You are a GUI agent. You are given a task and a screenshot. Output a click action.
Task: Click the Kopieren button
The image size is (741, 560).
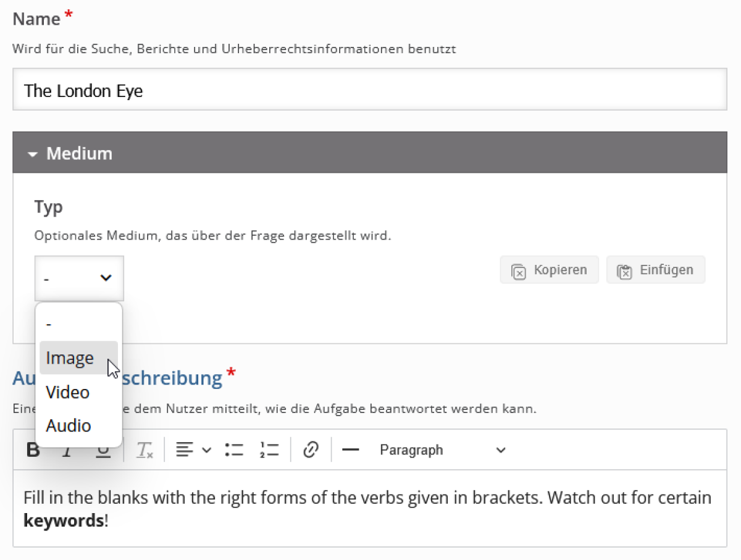(x=549, y=270)
